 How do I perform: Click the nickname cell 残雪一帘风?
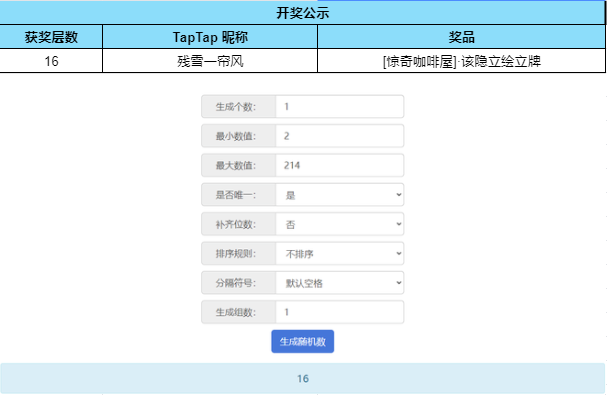[x=210, y=61]
